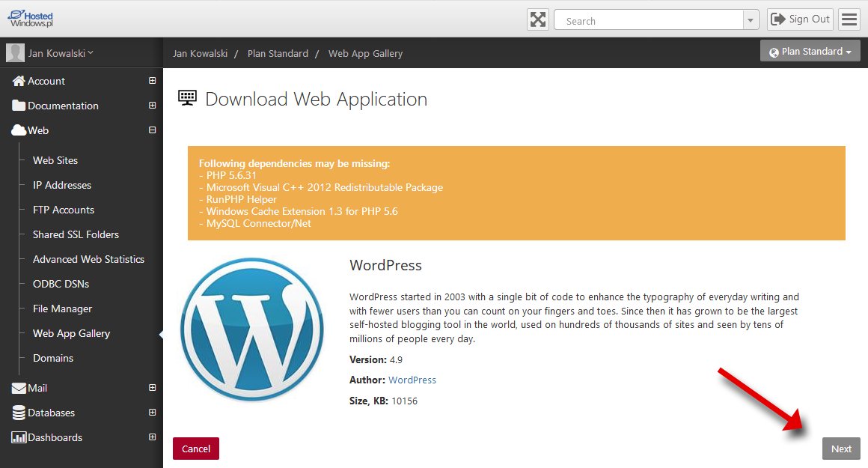This screenshot has width=868, height=468.
Task: Open Domains menu item
Action: [53, 358]
